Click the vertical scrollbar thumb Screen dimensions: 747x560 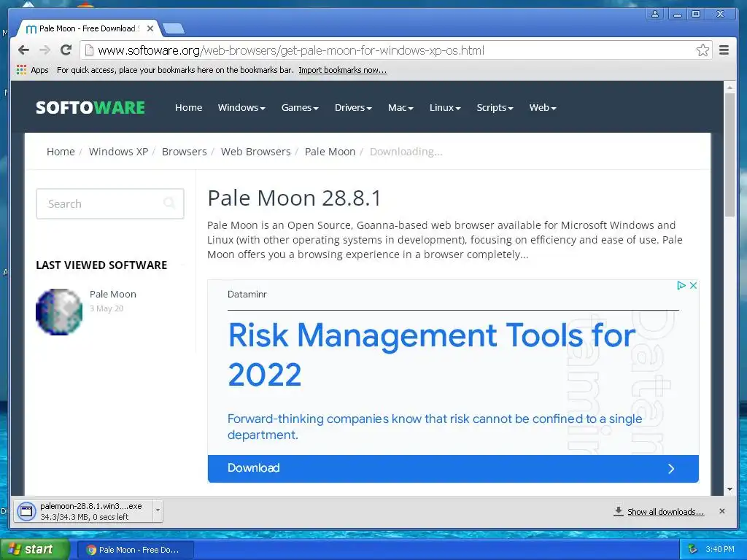(x=729, y=155)
